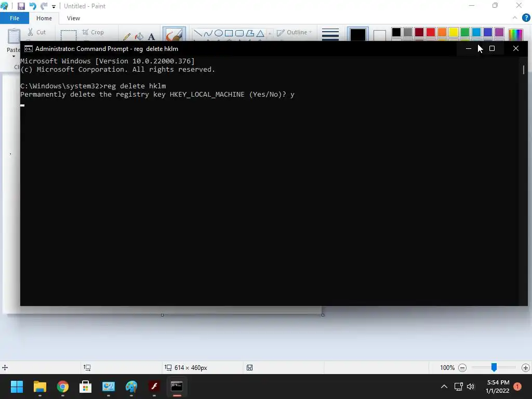
Task: Click the Crop command in Paint
Action: tap(93, 32)
